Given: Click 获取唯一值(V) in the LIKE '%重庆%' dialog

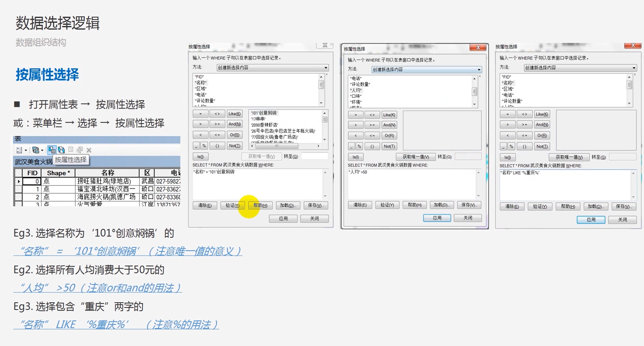Looking at the screenshot, I should (x=569, y=158).
